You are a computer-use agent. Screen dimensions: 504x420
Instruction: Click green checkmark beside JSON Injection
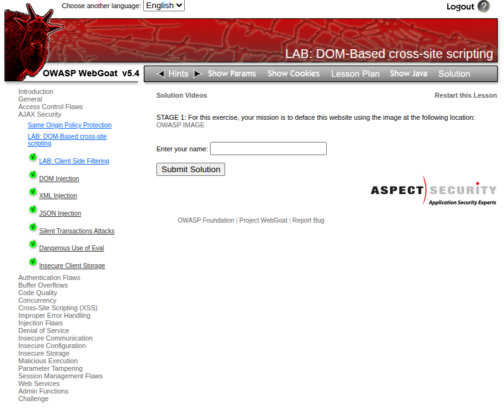tap(33, 209)
